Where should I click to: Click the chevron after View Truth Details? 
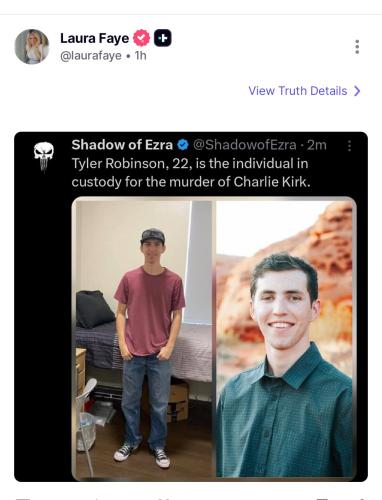point(357,91)
